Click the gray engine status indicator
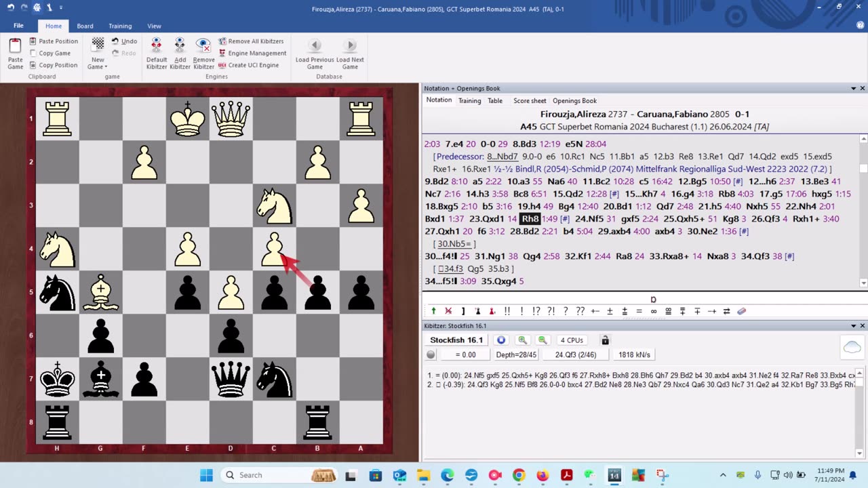 [431, 354]
